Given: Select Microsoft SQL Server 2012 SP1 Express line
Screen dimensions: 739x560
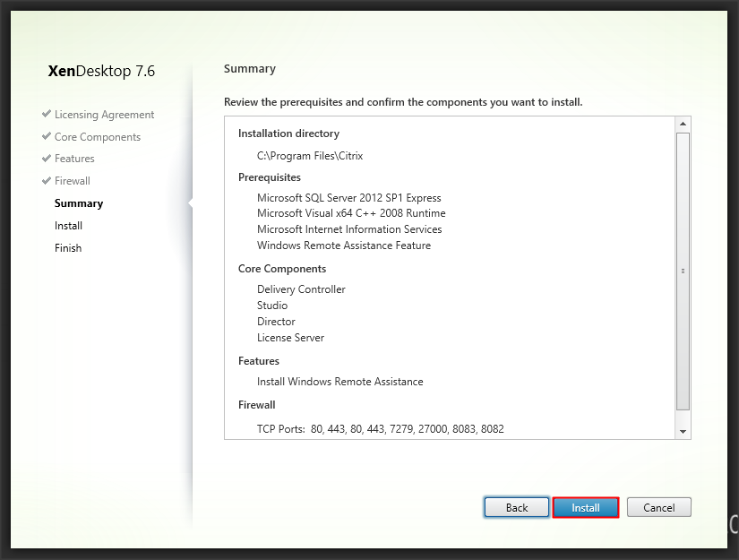Looking at the screenshot, I should 348,198.
